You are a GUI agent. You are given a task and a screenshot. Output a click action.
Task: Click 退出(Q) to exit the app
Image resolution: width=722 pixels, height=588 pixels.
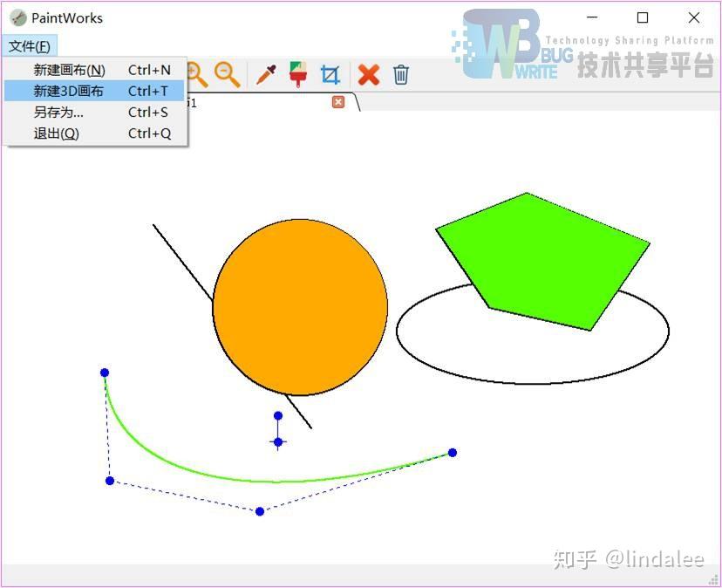tap(56, 133)
